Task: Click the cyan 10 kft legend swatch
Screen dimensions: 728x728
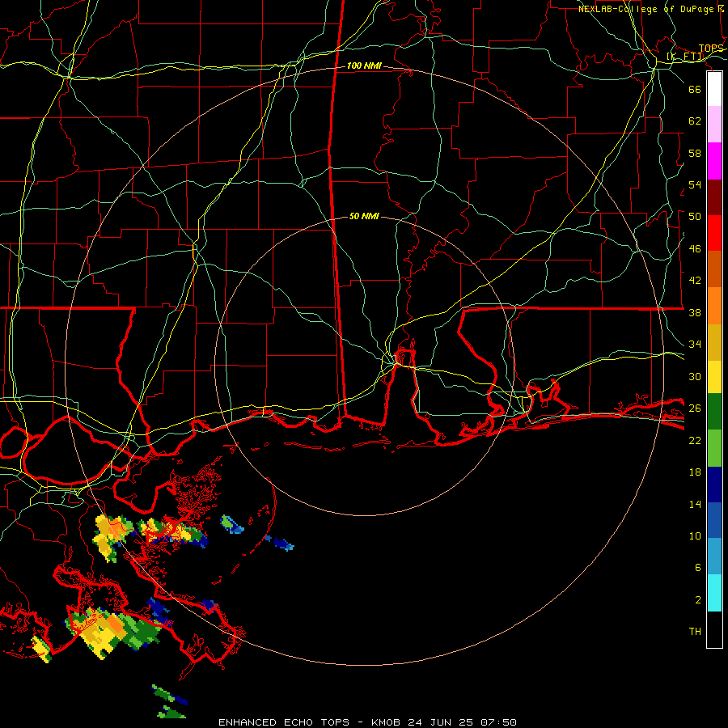Action: coord(714,593)
